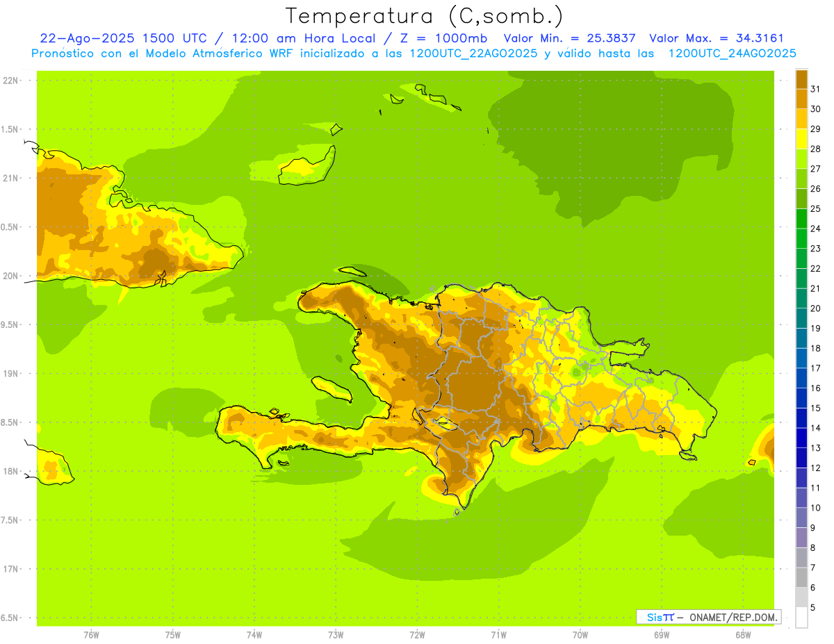Select the legend swatch between 25 and 26
This screenshot has height=644, width=834.
[x=801, y=199]
